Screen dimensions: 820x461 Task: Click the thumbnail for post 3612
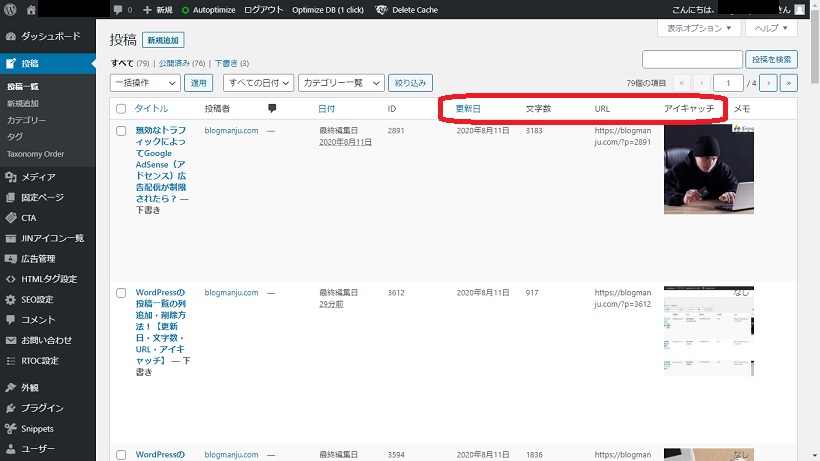[x=709, y=331]
